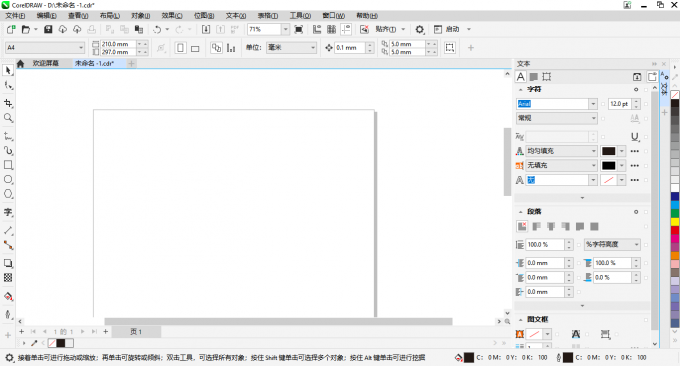Select right align in 段落 section
The height and width of the screenshot is (366, 680).
point(566,226)
